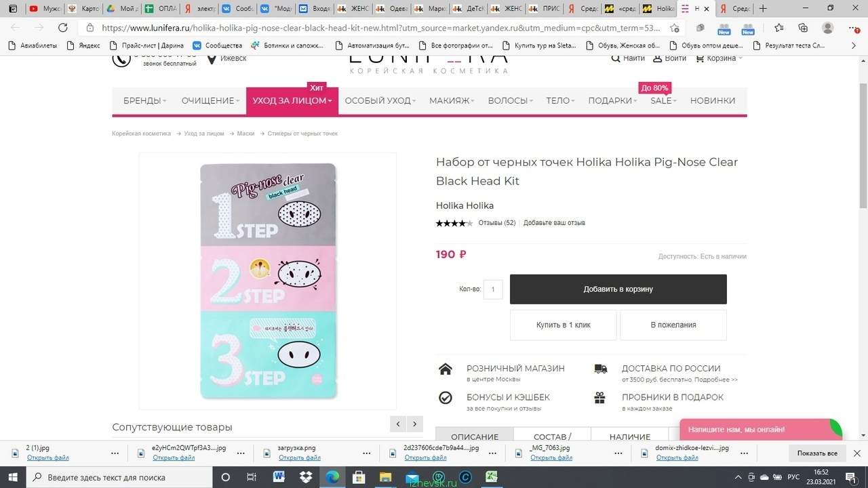Open the browser favorites list icon

tap(778, 28)
